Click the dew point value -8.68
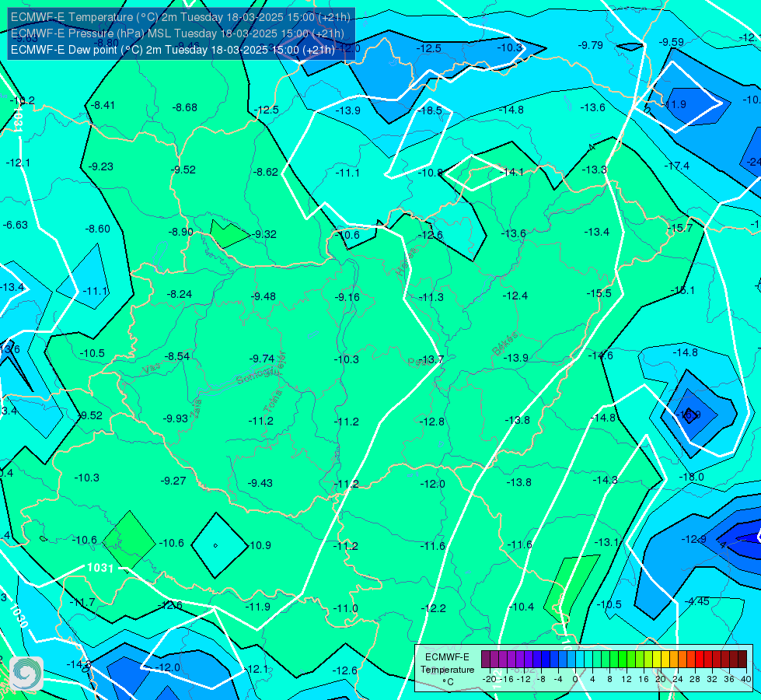This screenshot has width=761, height=700. [185, 107]
